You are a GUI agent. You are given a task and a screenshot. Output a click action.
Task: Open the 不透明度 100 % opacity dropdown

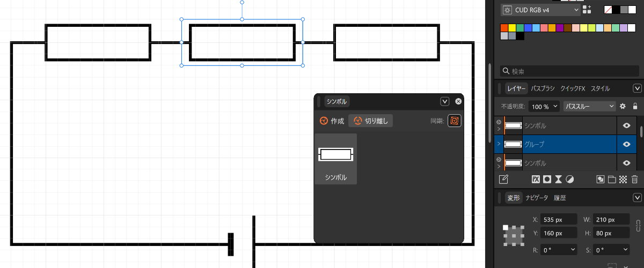[x=544, y=107]
